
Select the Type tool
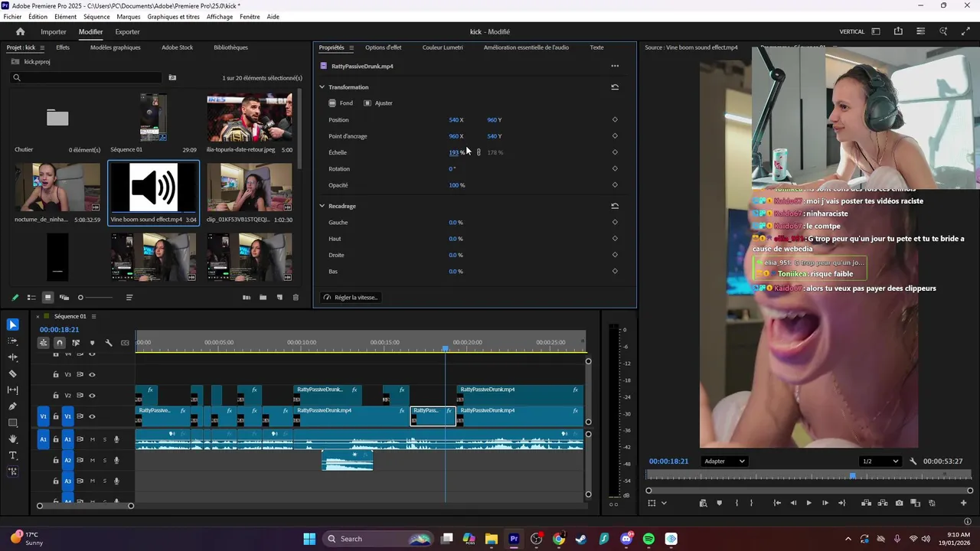click(x=13, y=455)
